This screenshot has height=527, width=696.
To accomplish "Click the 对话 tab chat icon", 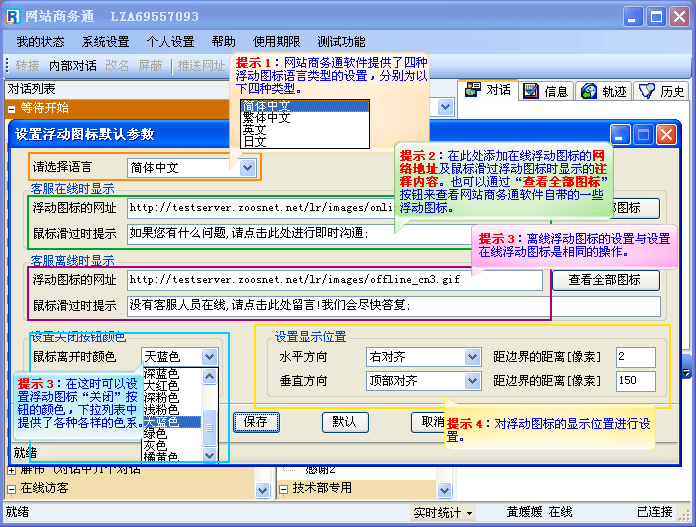I will [473, 90].
